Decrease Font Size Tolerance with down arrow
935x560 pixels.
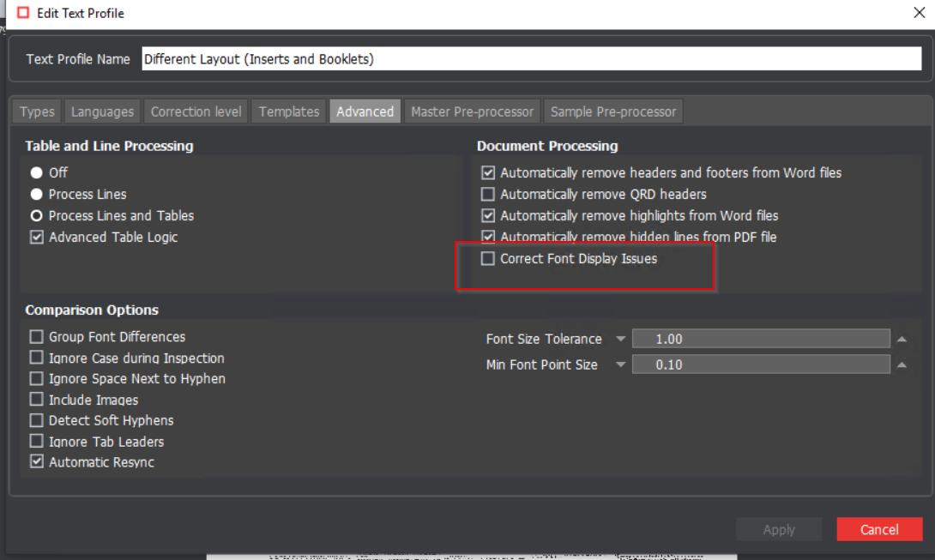point(621,340)
